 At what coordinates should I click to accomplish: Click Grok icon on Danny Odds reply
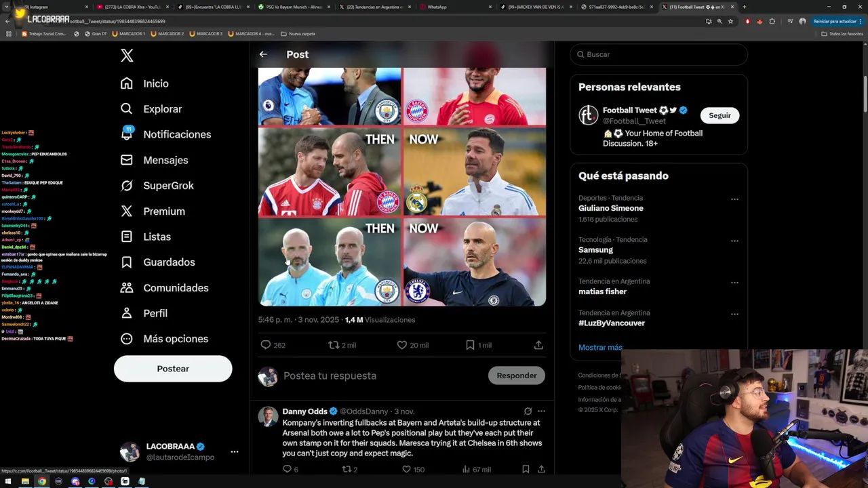click(x=528, y=411)
